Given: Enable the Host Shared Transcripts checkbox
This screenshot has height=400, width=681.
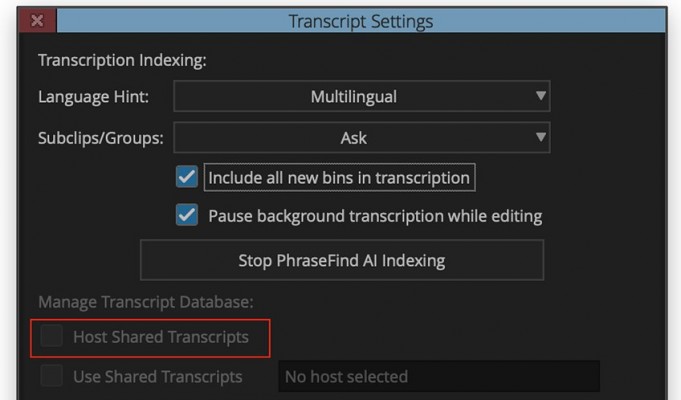Looking at the screenshot, I should coord(50,338).
